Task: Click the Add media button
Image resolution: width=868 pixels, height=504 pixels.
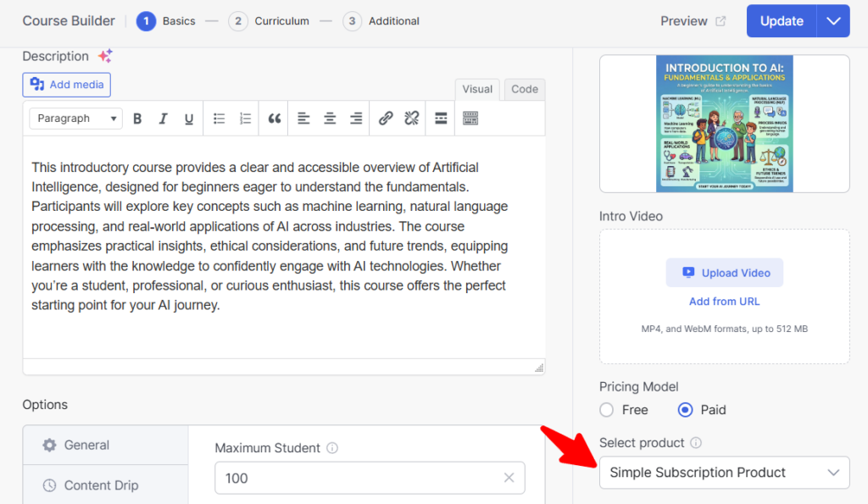Action: tap(66, 85)
